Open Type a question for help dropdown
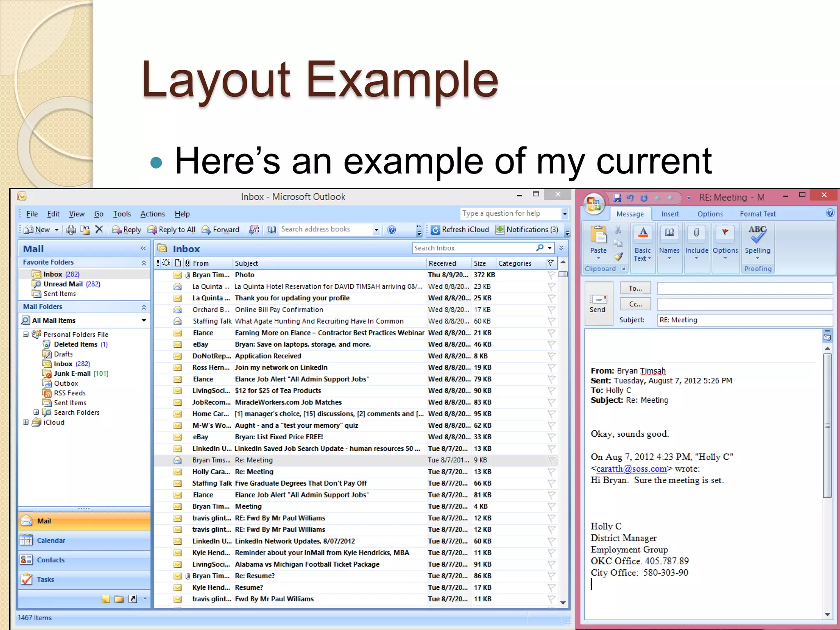The height and width of the screenshot is (630, 840). click(x=565, y=214)
